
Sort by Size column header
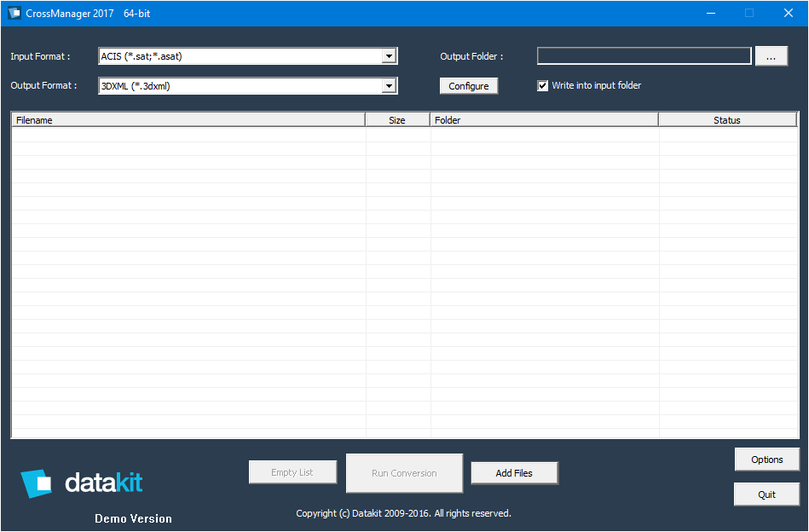pos(398,120)
